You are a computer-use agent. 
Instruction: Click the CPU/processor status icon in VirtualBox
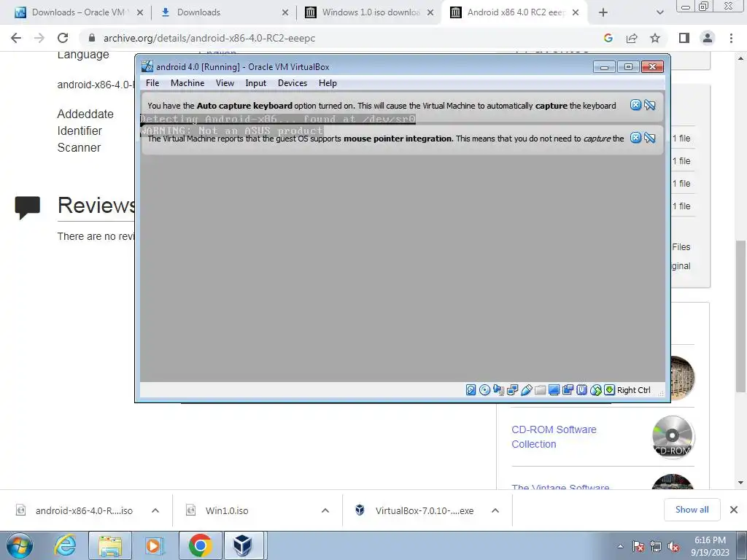click(581, 390)
